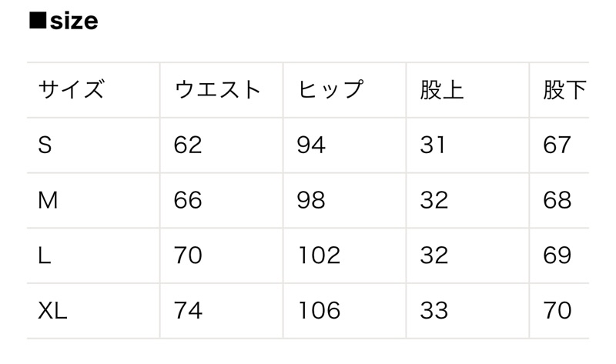The width and height of the screenshot is (616, 364).
Task: Click hip value 98 for size M
Action: coord(311,200)
